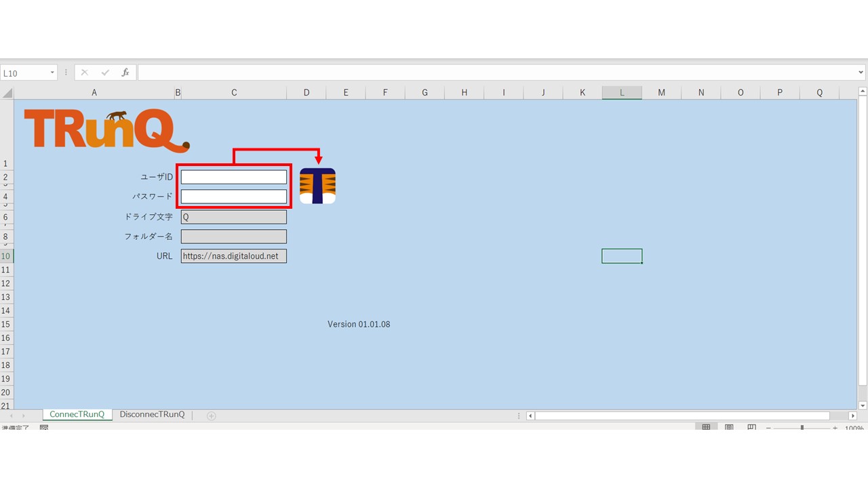Click the select-all corner triangle

[x=7, y=93]
